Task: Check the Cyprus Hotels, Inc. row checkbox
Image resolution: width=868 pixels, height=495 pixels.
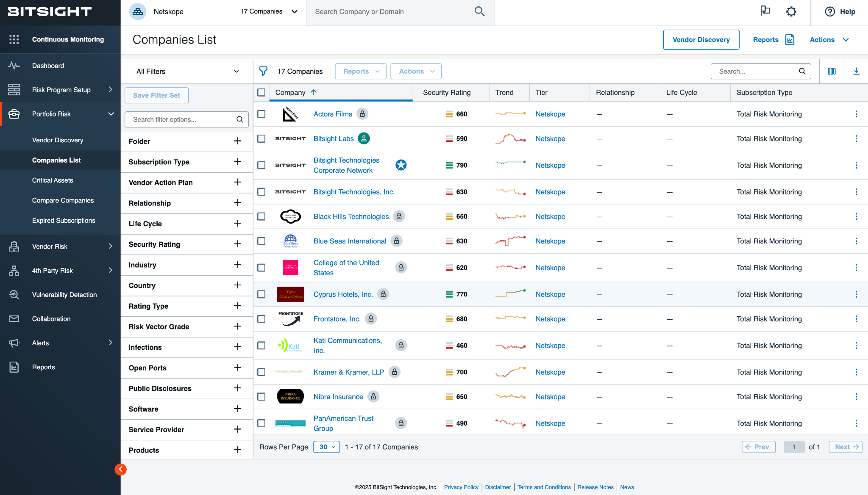Action: (x=262, y=294)
